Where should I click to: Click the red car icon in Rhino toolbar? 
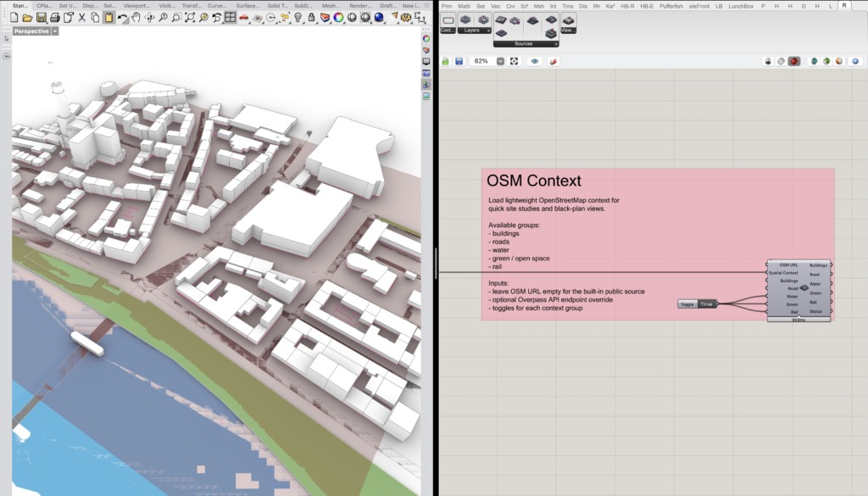tap(243, 18)
